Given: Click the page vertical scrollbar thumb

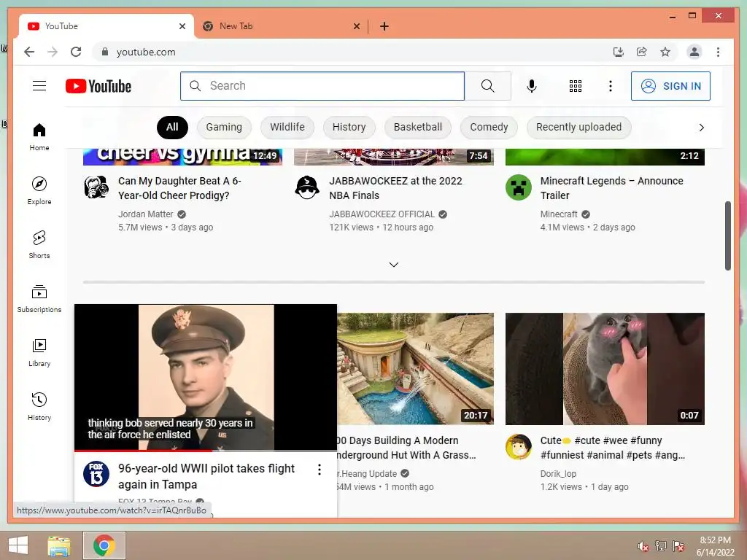Looking at the screenshot, I should (x=728, y=236).
